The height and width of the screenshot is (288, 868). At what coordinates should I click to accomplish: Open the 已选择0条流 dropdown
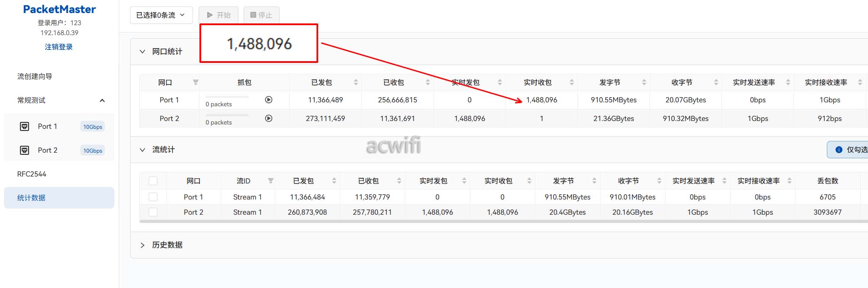pos(161,15)
